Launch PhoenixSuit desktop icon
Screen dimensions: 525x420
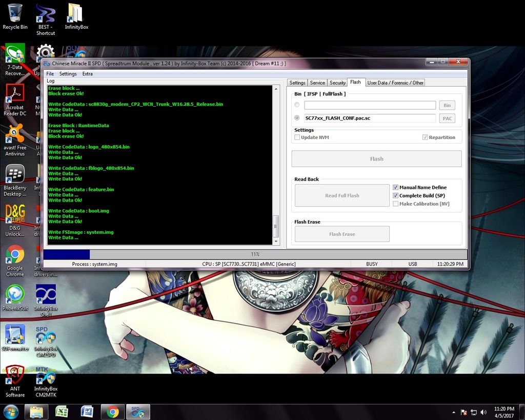[x=15, y=297]
